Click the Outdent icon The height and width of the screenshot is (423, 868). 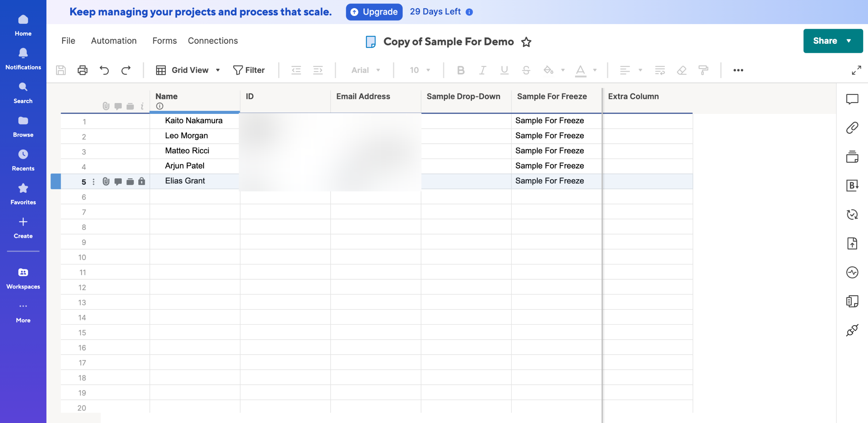(296, 70)
